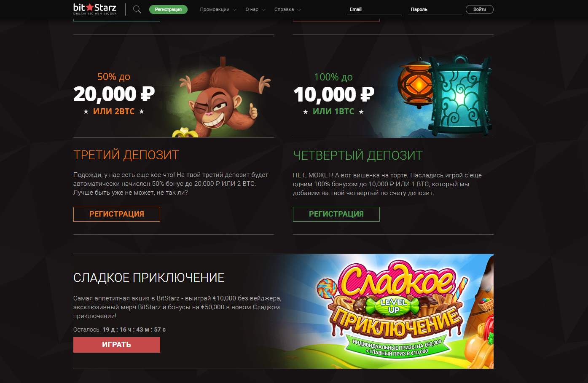Focus the Email input field
This screenshot has width=588, height=383.
coord(374,9)
